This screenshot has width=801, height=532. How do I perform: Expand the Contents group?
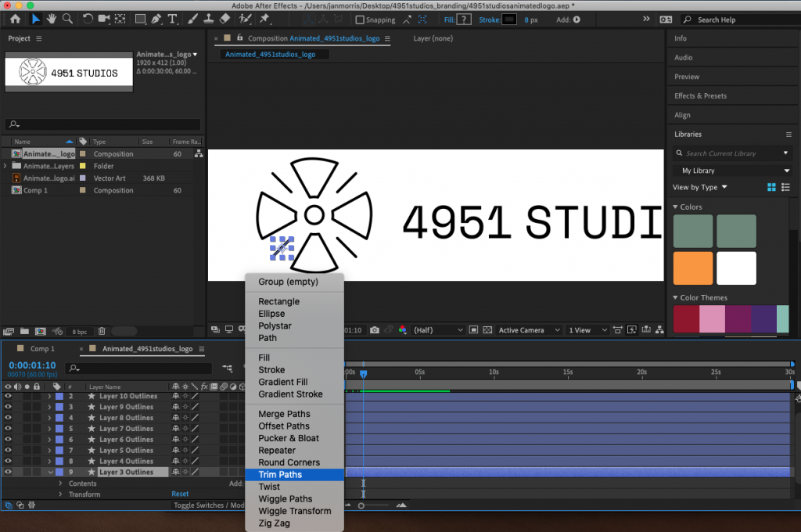click(60, 483)
